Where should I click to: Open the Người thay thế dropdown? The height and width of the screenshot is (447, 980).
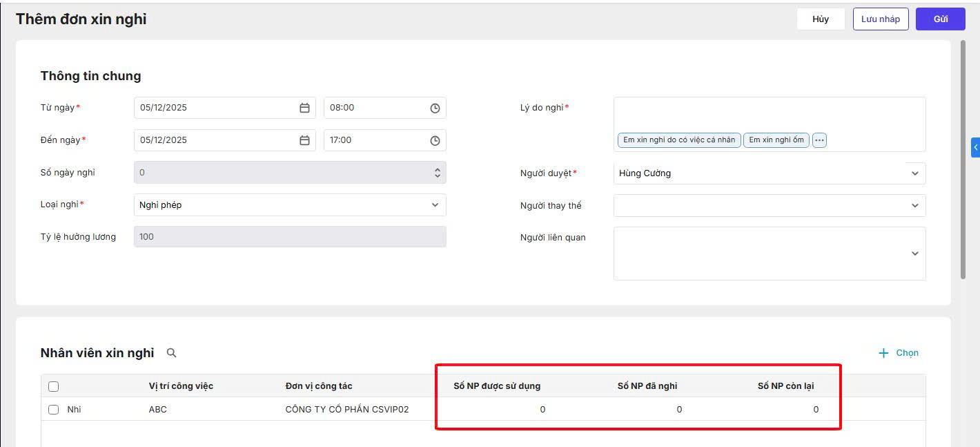[x=914, y=205]
